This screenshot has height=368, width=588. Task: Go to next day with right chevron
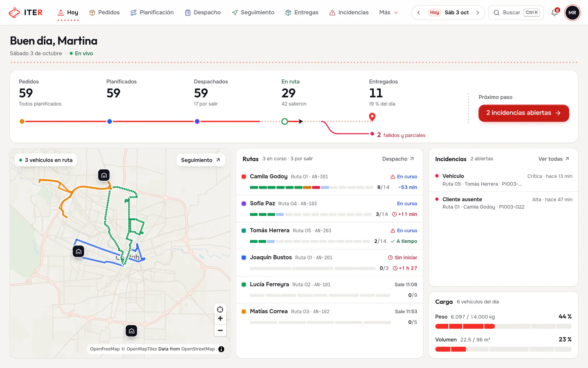pos(477,13)
